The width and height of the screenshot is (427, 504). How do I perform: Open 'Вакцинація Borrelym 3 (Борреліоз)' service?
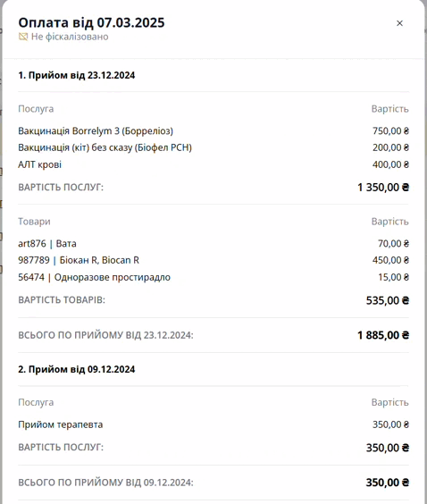coord(96,130)
